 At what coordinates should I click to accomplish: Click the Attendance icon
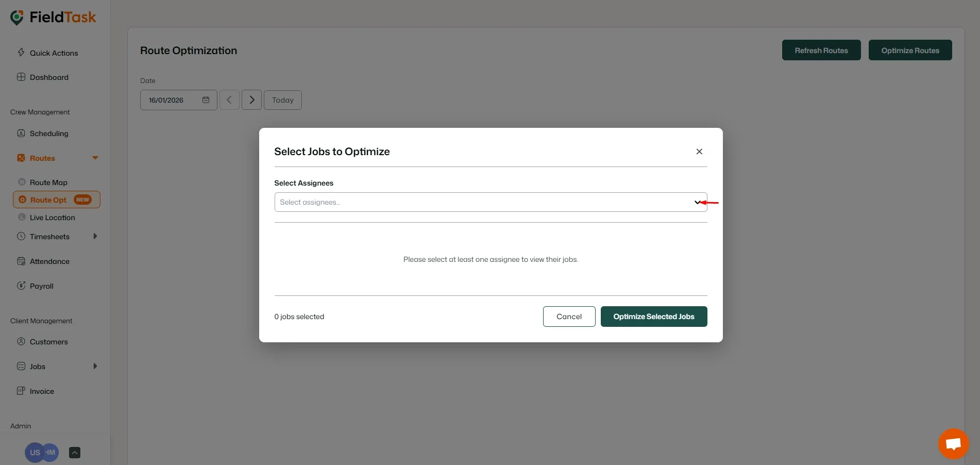(21, 261)
